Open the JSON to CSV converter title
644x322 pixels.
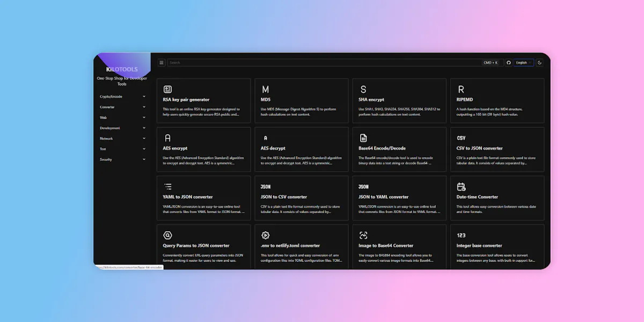[x=284, y=197]
